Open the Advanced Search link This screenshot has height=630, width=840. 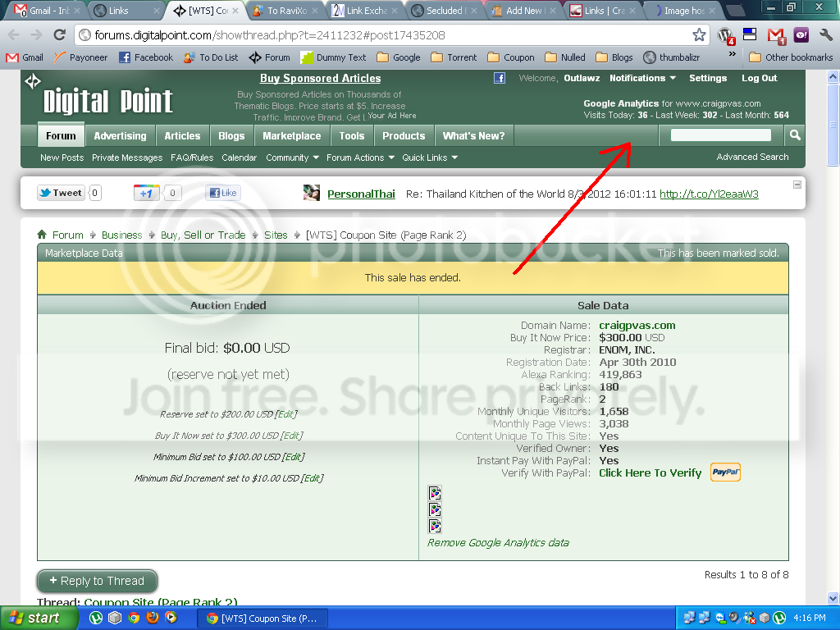752,157
